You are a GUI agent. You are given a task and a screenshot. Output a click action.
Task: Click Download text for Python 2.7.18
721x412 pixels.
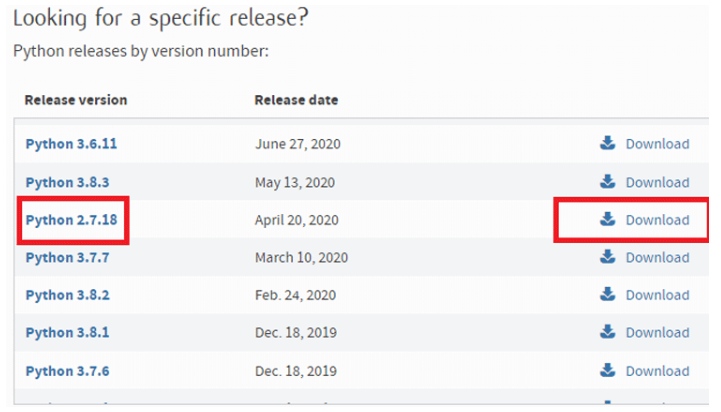657,220
